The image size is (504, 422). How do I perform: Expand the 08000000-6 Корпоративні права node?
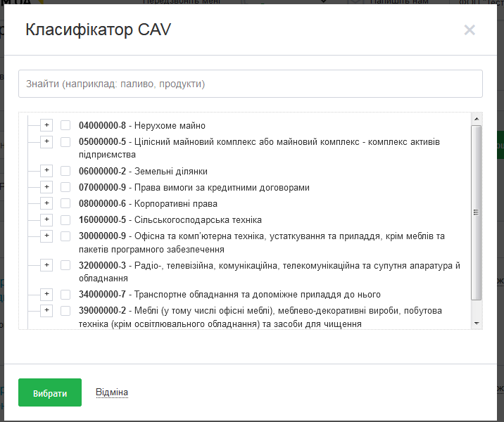point(46,203)
